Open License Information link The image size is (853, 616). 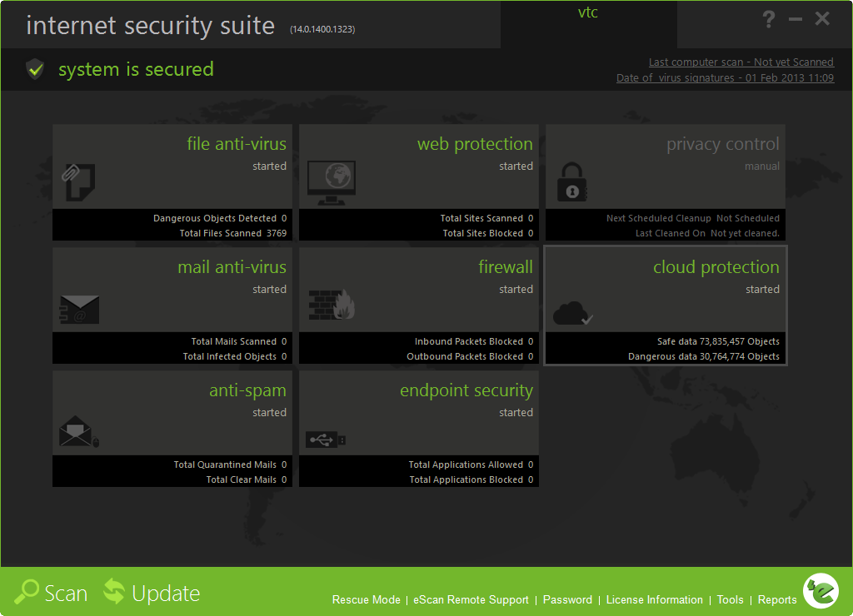654,599
